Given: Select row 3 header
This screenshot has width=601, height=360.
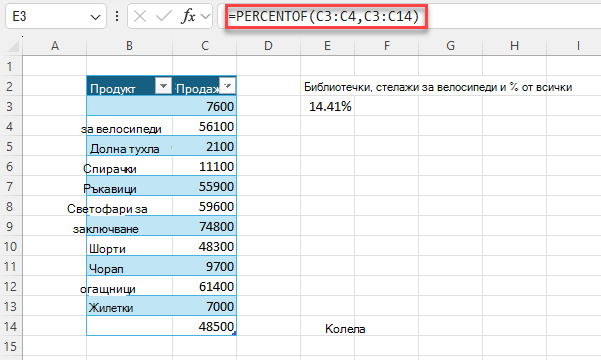Looking at the screenshot, I should [x=10, y=106].
